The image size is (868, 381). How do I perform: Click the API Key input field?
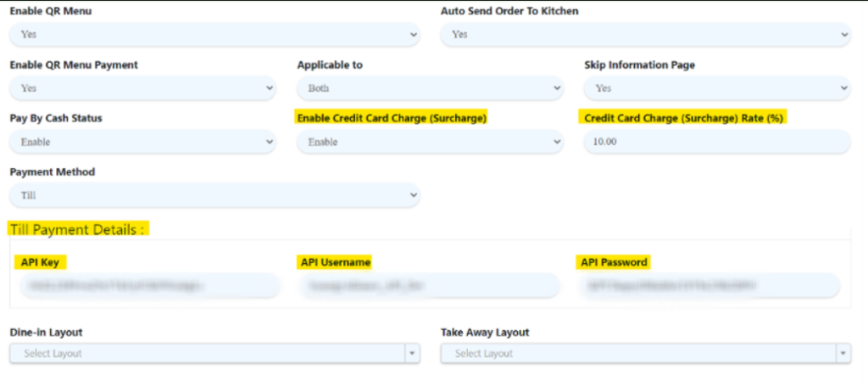(147, 286)
